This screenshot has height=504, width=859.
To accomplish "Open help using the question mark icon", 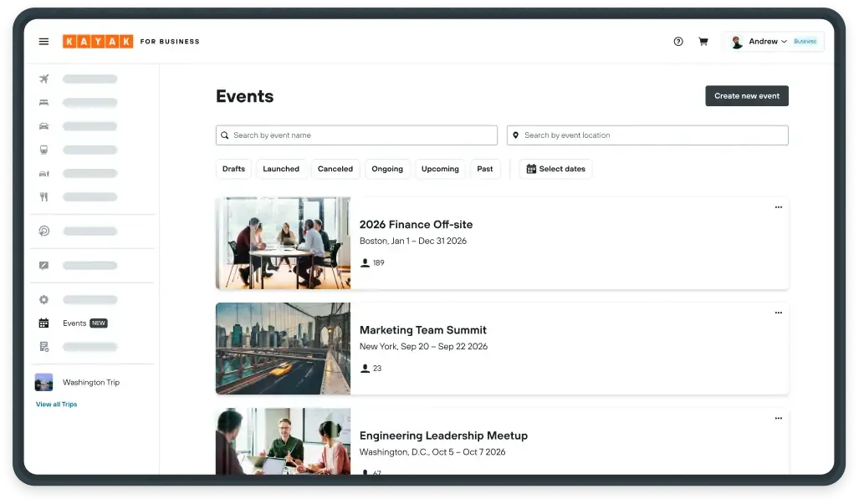I will click(677, 41).
